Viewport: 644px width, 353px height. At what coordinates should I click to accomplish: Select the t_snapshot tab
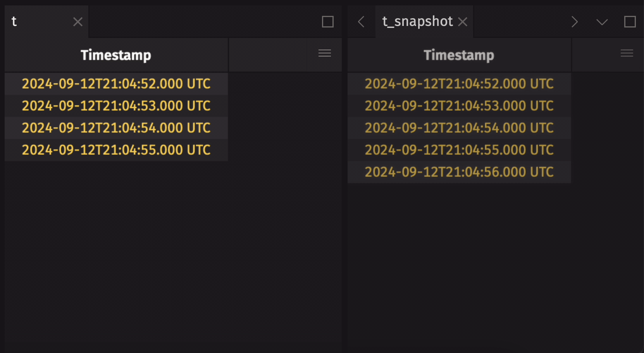point(417,22)
